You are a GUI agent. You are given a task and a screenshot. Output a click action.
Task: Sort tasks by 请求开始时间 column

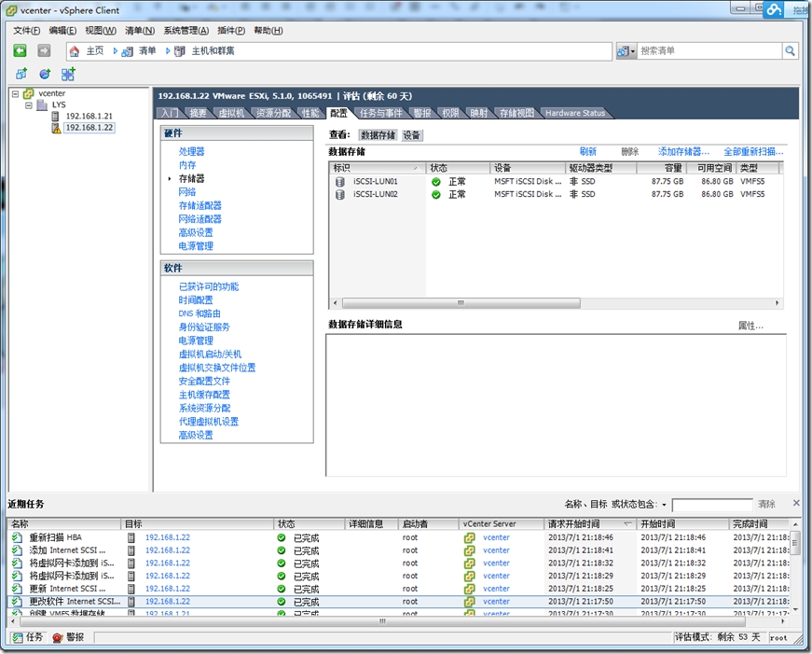pos(590,524)
